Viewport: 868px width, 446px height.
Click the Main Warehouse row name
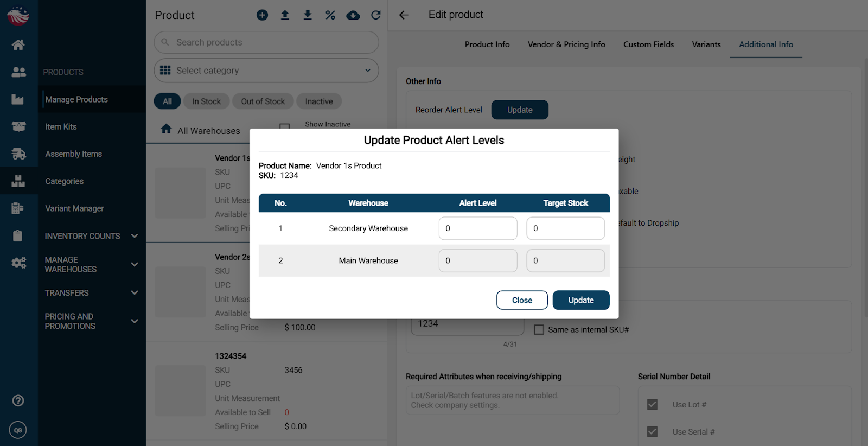tap(368, 260)
